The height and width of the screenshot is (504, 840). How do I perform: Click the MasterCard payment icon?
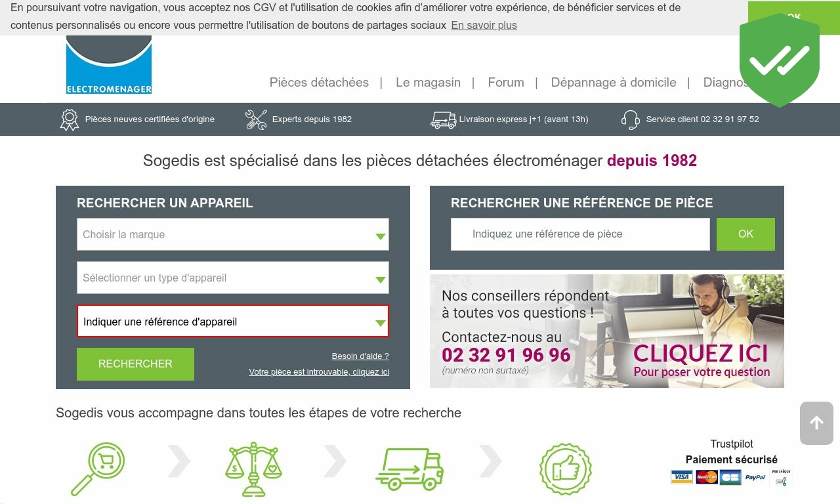(706, 477)
